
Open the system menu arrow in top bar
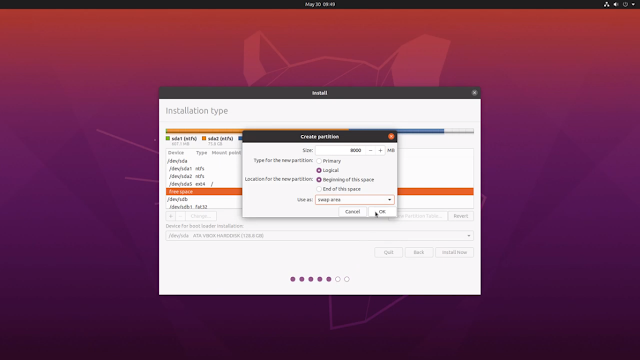click(633, 4)
